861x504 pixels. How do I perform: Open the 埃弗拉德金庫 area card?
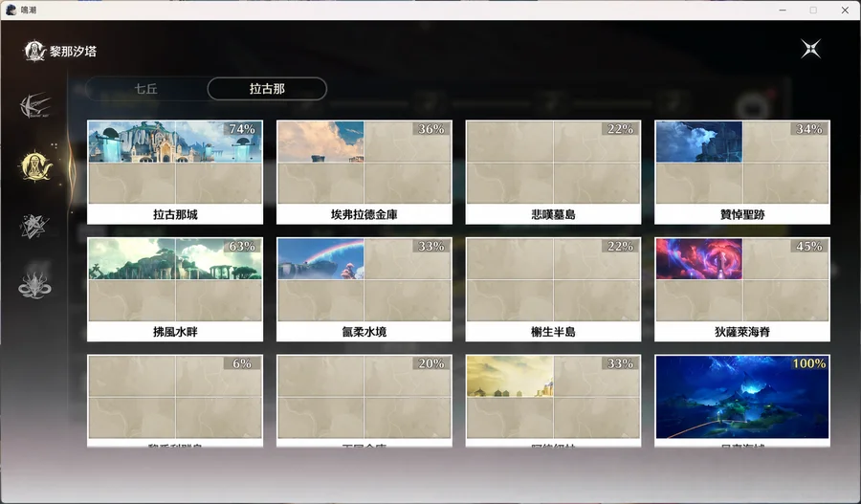point(364,172)
